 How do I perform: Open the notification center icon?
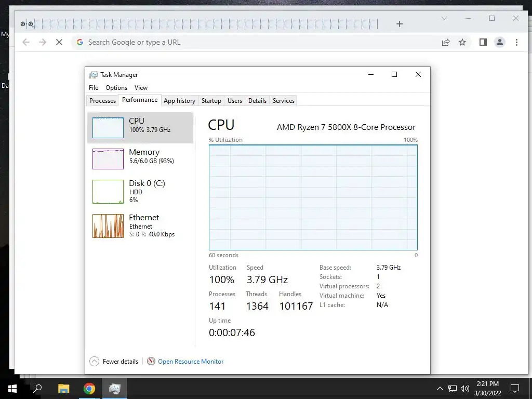click(515, 389)
